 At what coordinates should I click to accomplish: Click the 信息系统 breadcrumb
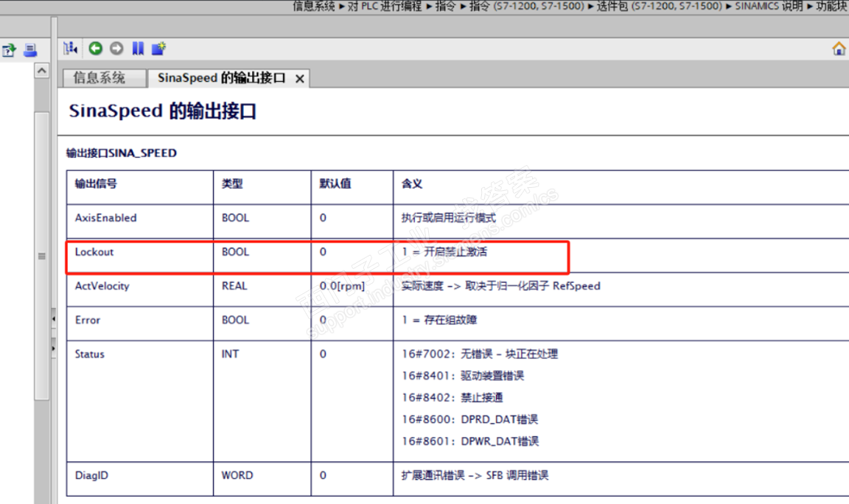(x=314, y=6)
